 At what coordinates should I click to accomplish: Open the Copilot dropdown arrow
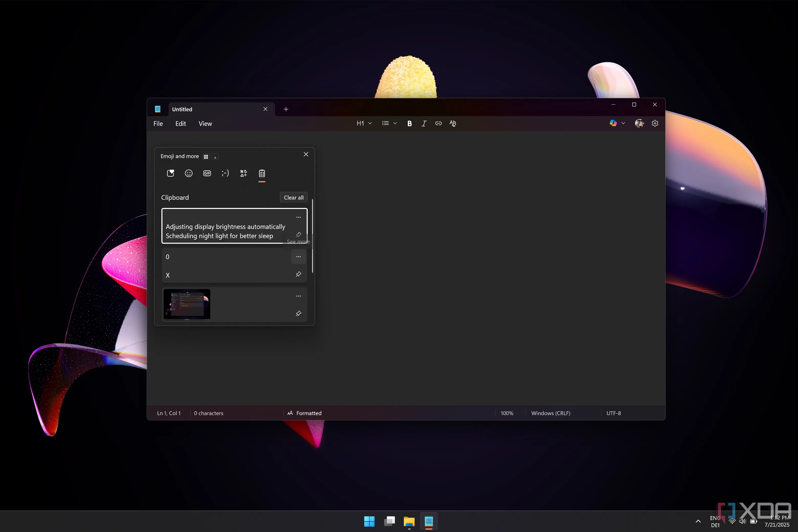(x=623, y=123)
